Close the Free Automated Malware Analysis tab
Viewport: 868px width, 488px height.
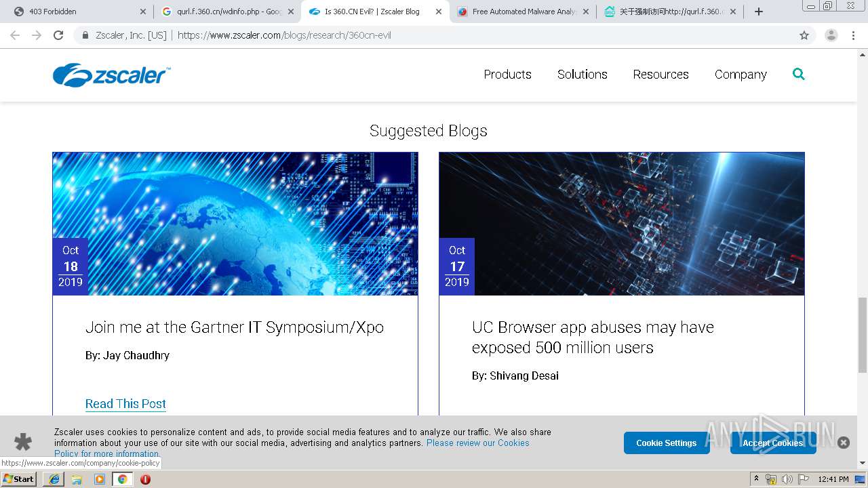pyautogui.click(x=586, y=12)
